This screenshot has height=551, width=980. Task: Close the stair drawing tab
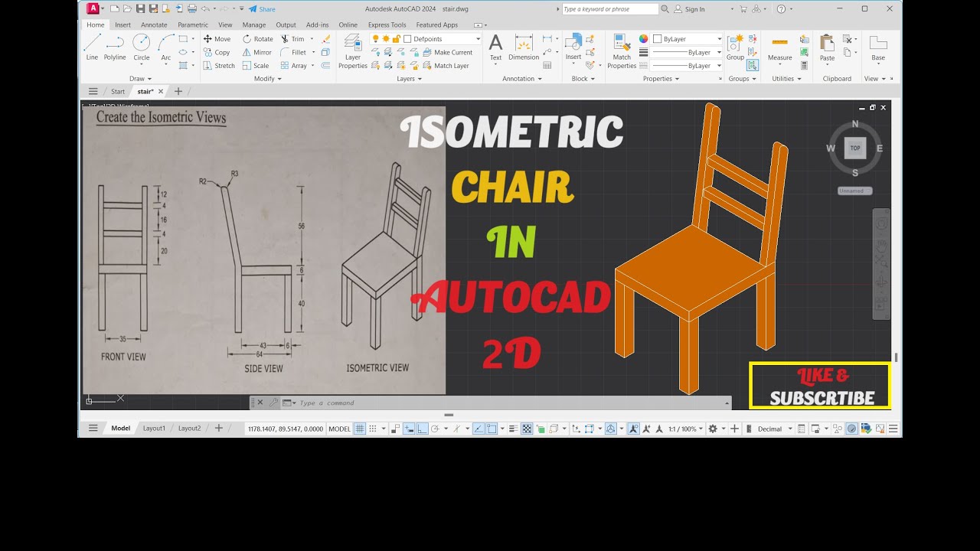pos(160,92)
